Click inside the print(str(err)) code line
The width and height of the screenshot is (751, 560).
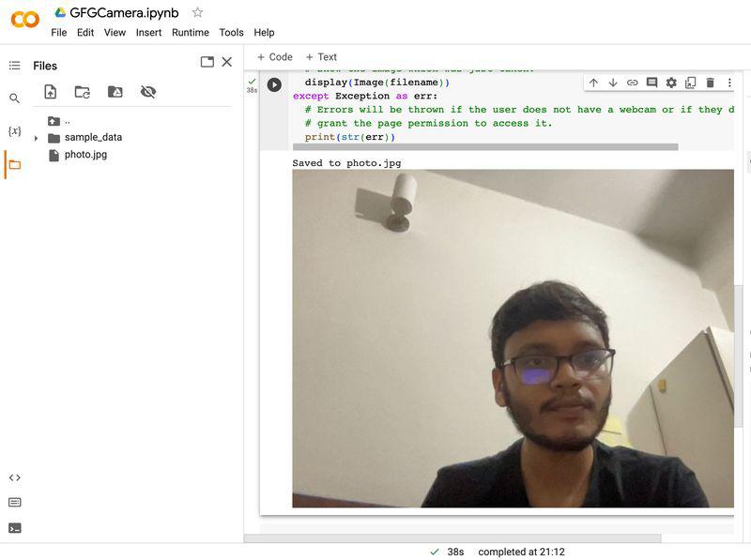(x=349, y=137)
